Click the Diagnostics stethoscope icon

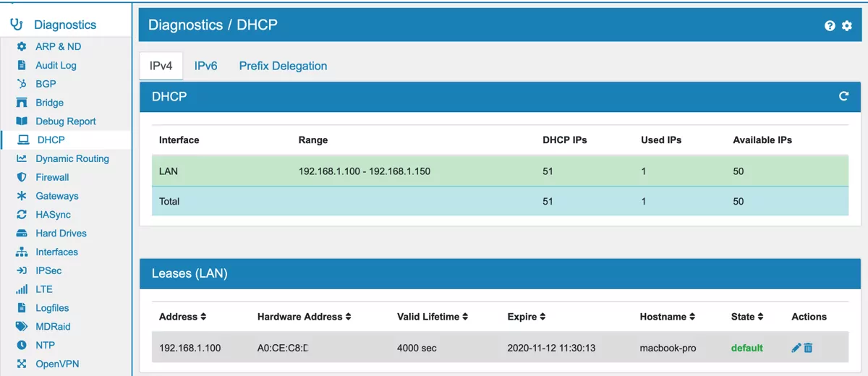pyautogui.click(x=16, y=25)
